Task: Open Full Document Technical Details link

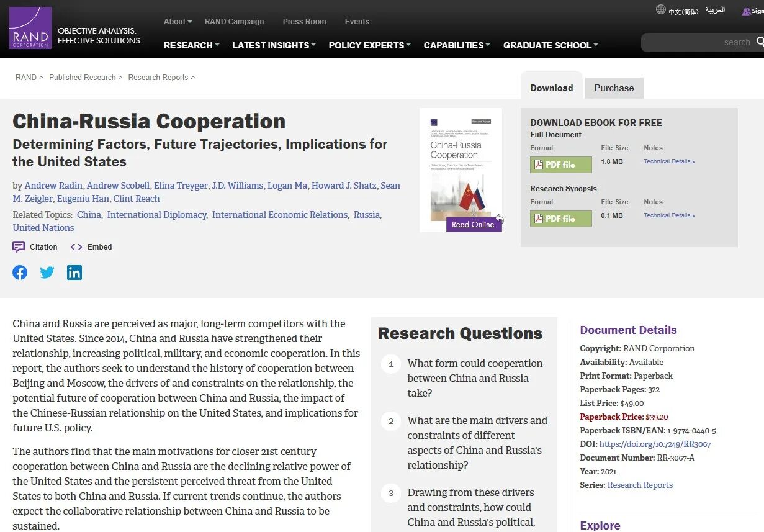Action: (x=669, y=161)
